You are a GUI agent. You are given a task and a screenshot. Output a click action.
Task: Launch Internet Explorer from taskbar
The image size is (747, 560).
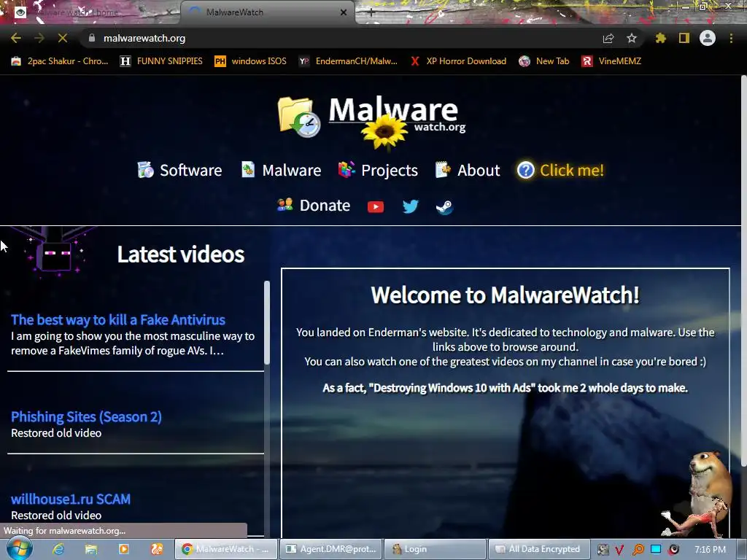pyautogui.click(x=58, y=549)
